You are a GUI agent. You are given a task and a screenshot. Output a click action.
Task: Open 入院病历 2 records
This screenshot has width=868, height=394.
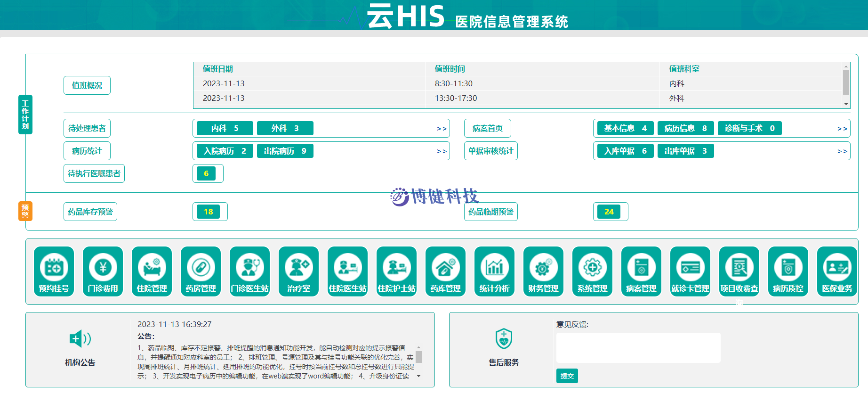[x=225, y=151]
